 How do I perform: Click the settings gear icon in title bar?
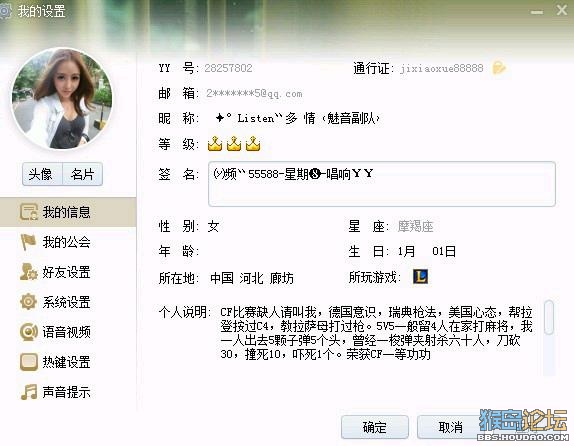[4, 11]
